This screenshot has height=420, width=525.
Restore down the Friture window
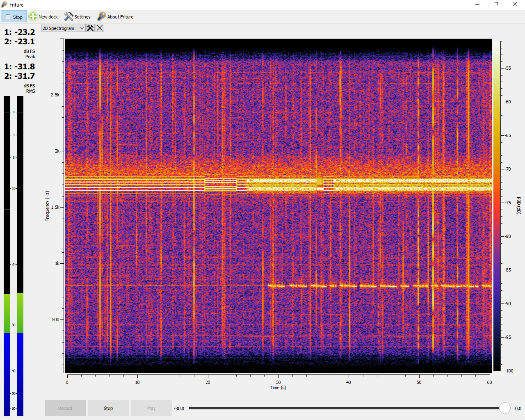tap(496, 5)
